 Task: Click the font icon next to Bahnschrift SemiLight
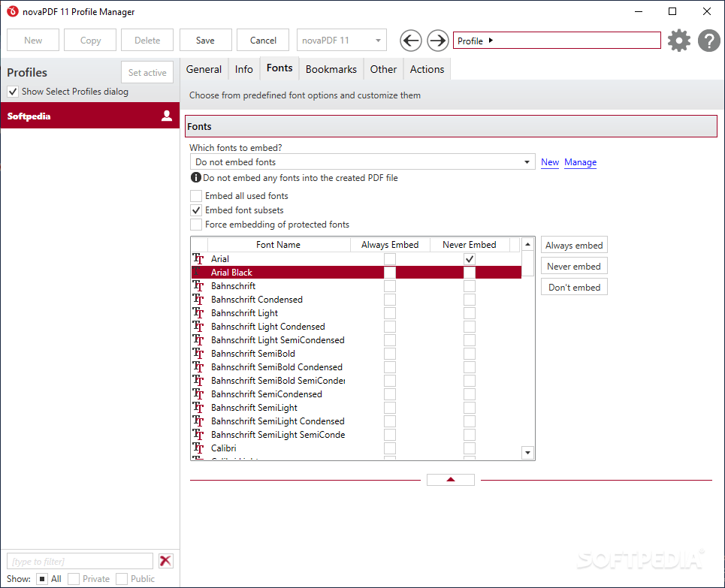pos(198,408)
